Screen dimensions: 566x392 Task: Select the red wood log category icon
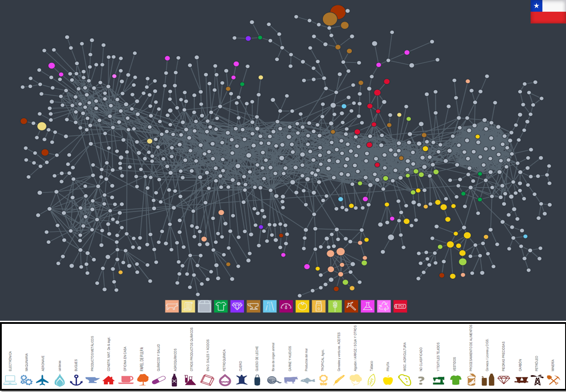[x=400, y=306]
